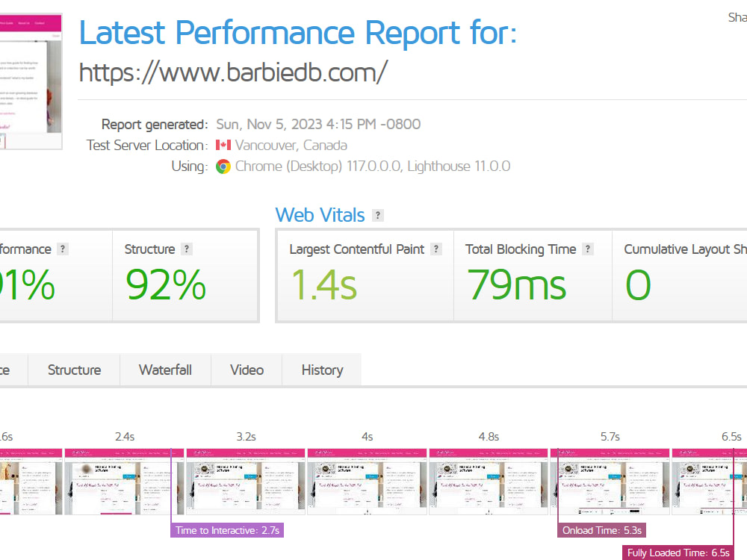Open help icon beside Performance score
The height and width of the screenshot is (560, 747).
pos(63,249)
